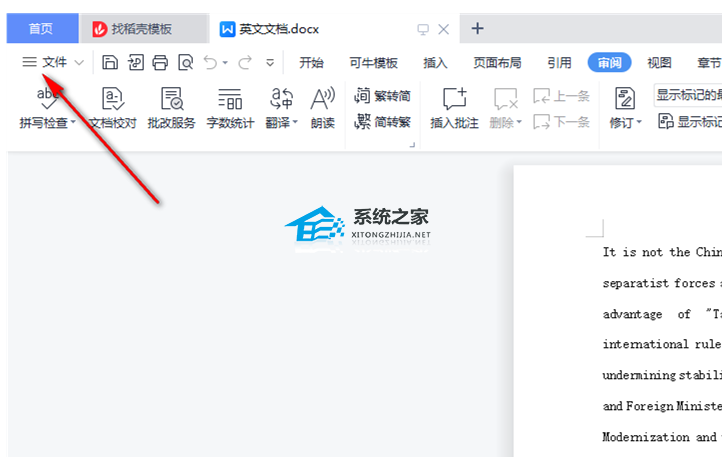Open Print Preview icon

click(x=186, y=62)
